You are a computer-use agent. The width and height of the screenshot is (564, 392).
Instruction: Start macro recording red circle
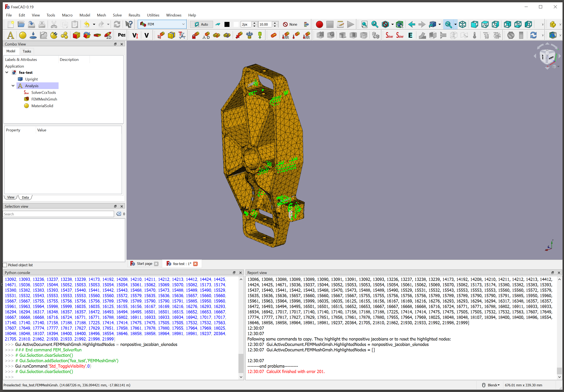pos(319,24)
